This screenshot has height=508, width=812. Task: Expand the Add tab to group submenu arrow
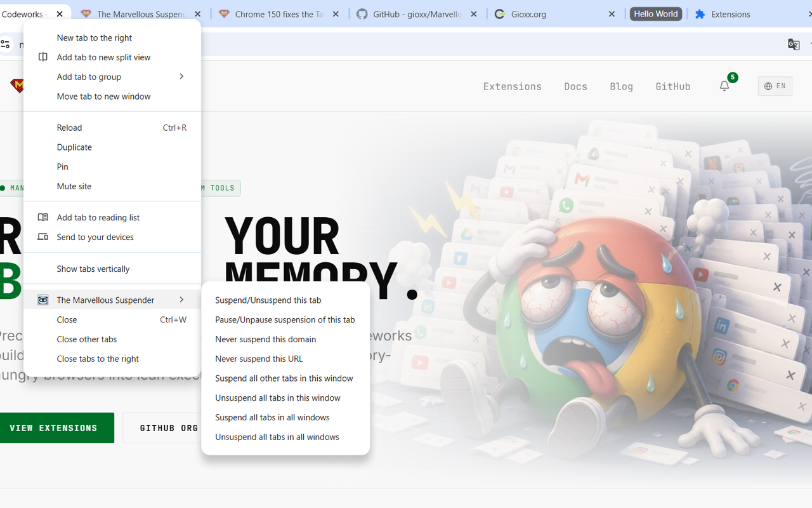[x=181, y=77]
